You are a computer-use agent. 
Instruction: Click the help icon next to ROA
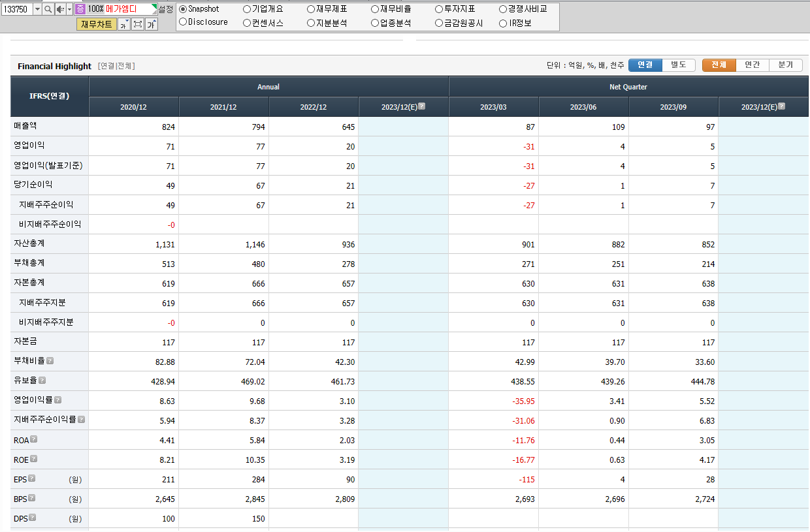point(34,439)
